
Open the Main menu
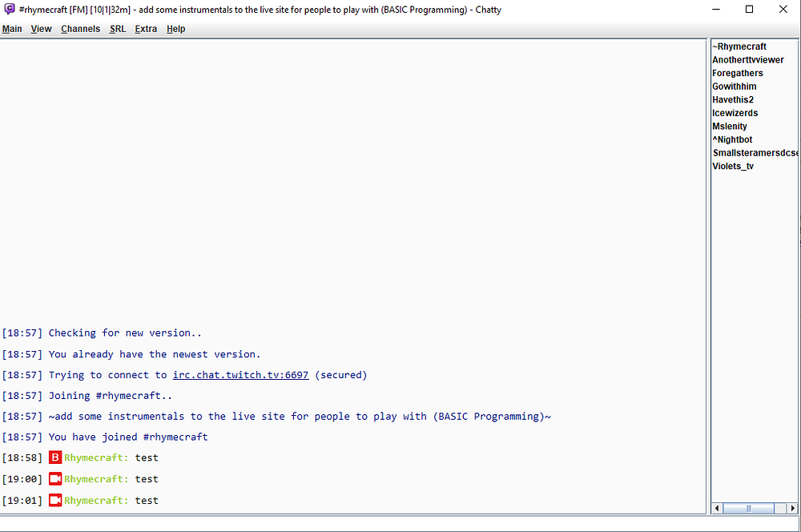(x=12, y=29)
